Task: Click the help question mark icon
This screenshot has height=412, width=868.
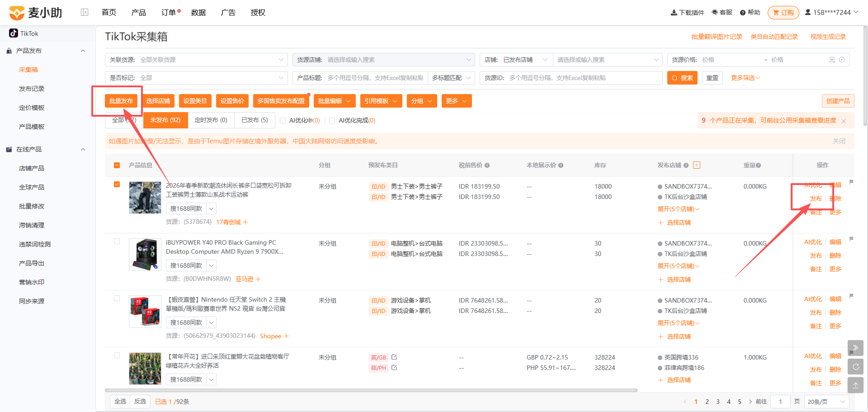Action: pyautogui.click(x=742, y=13)
